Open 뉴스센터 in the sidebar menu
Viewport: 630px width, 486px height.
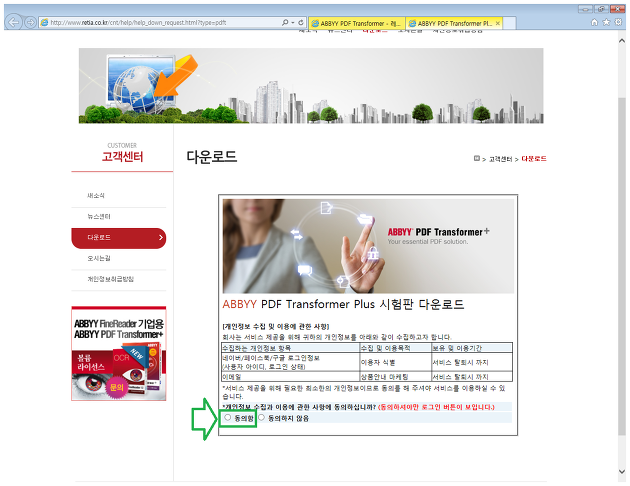point(99,216)
